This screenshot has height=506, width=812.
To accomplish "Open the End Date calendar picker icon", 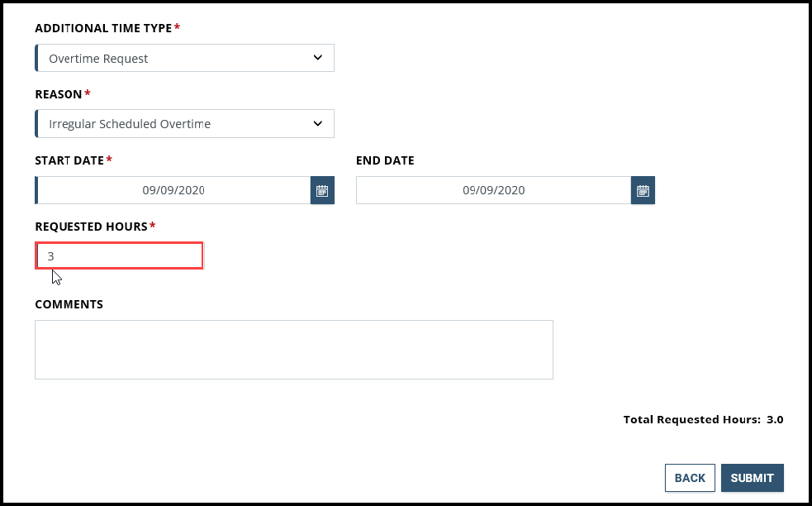I will click(x=643, y=189).
